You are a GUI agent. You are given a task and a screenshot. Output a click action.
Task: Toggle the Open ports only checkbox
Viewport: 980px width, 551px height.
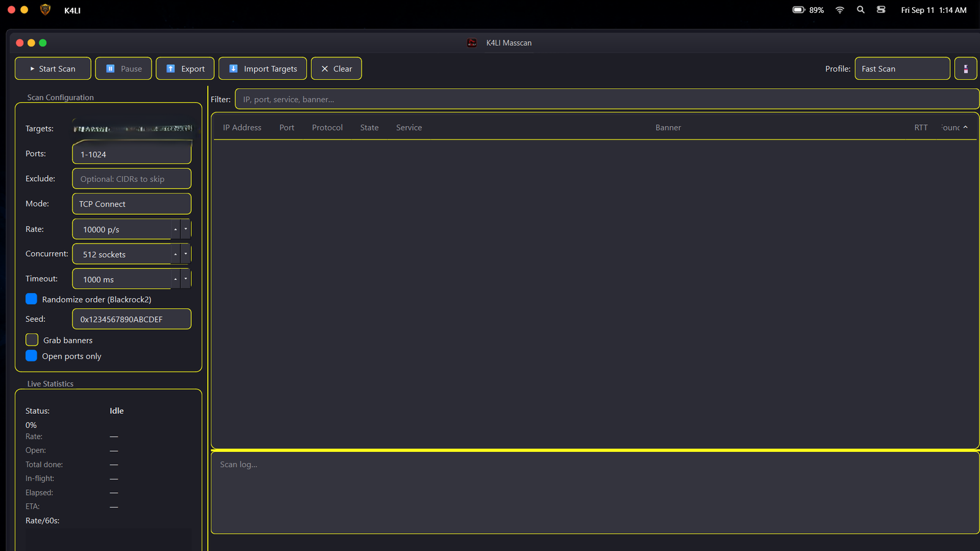[31, 356]
